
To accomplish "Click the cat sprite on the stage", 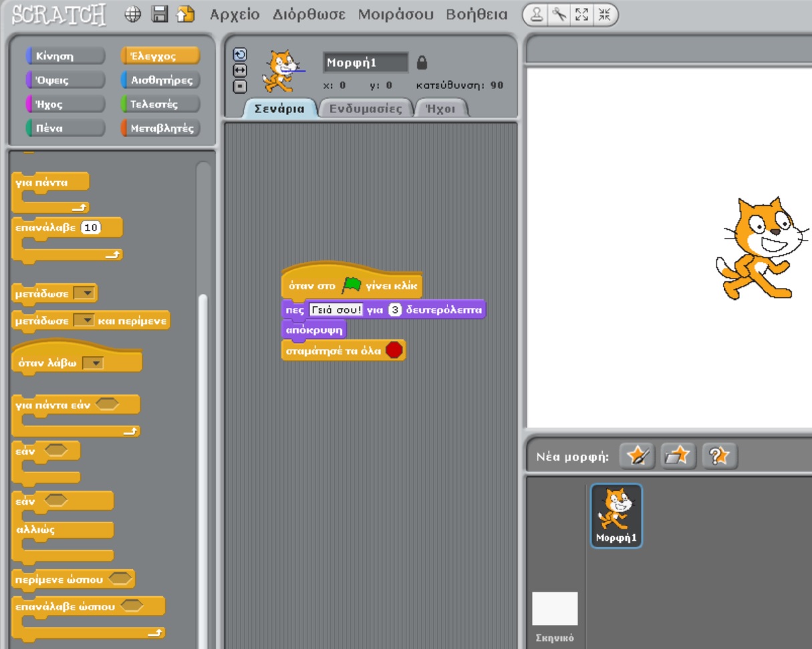I will [762, 247].
